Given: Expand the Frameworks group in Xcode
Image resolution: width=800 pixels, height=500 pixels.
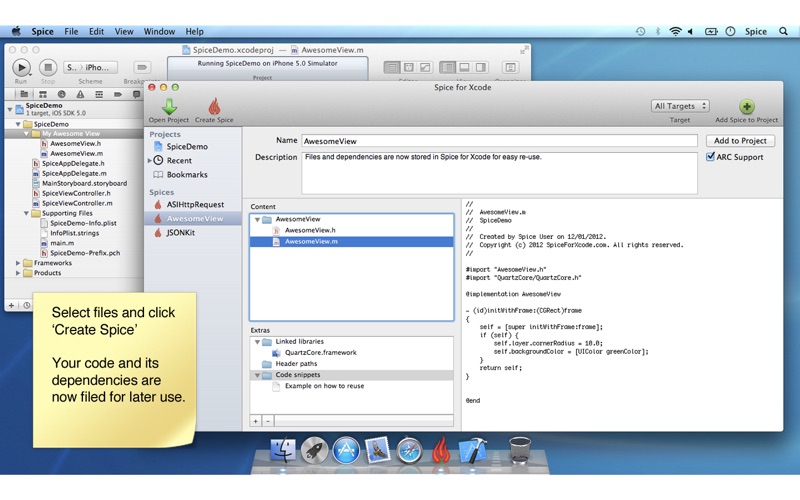Looking at the screenshot, I should 18,263.
